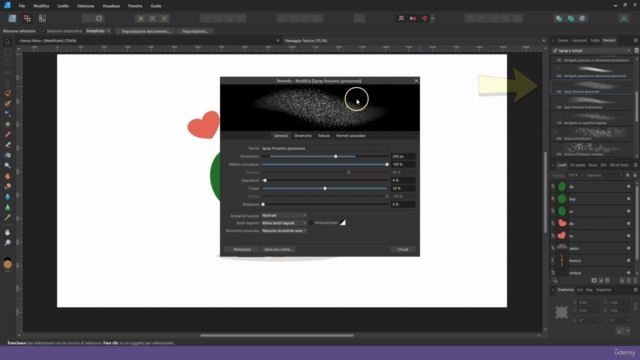Screen dimensions: 640x360
Task: Click the Chiudi button in brush dialog
Action: tap(403, 249)
